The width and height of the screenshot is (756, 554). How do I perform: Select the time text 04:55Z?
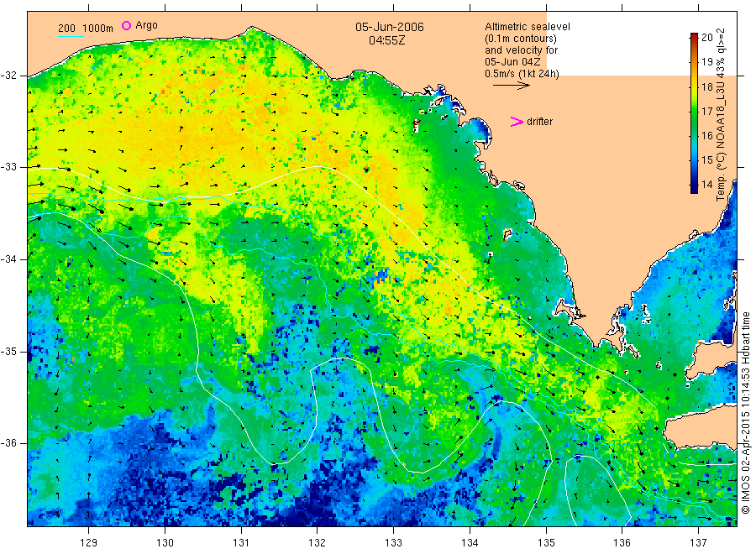click(387, 40)
